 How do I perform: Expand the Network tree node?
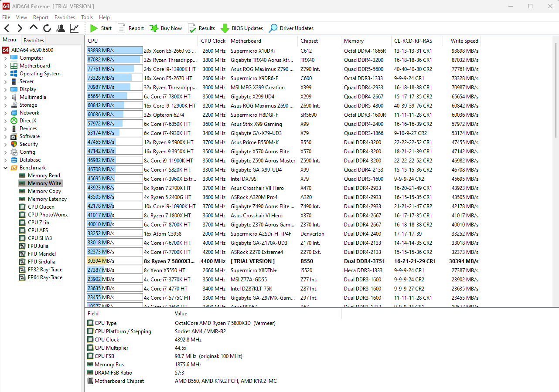click(x=5, y=113)
